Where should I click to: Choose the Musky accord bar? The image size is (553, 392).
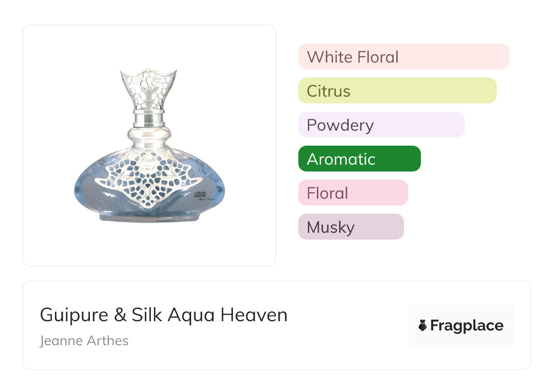click(351, 227)
